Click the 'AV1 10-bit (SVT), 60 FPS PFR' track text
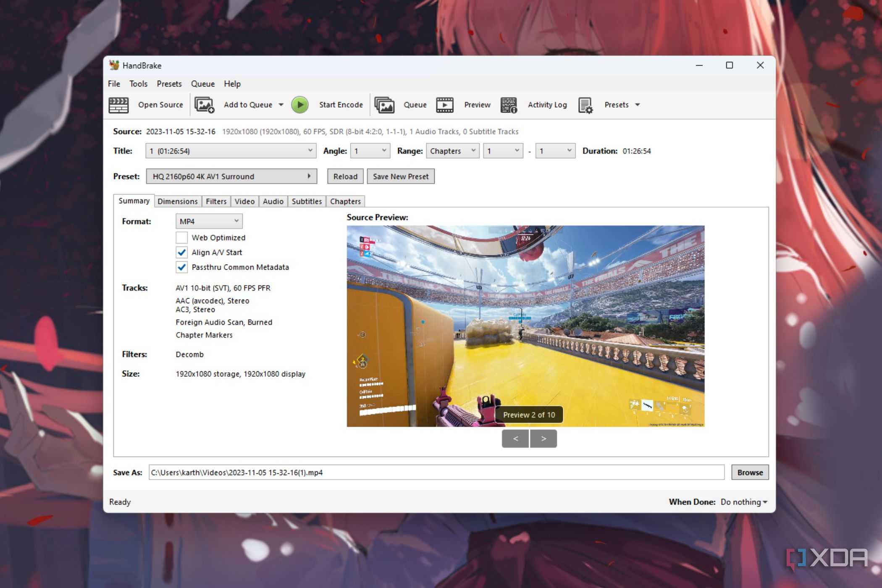Image resolution: width=882 pixels, height=588 pixels. (223, 288)
